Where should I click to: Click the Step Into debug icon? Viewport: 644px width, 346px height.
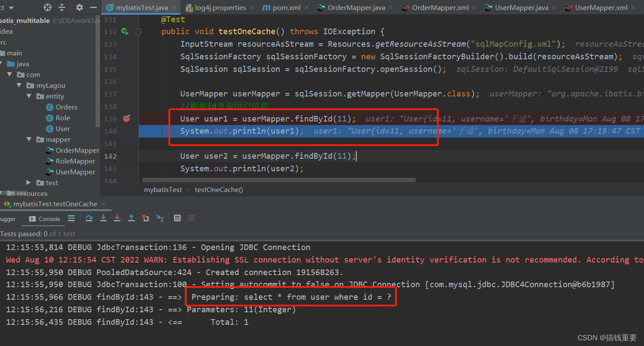(x=103, y=218)
